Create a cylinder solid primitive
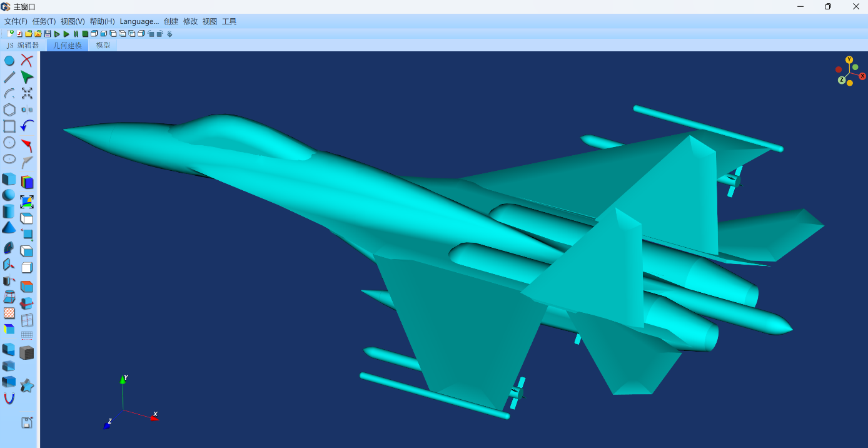Image resolution: width=868 pixels, height=448 pixels. pyautogui.click(x=9, y=211)
